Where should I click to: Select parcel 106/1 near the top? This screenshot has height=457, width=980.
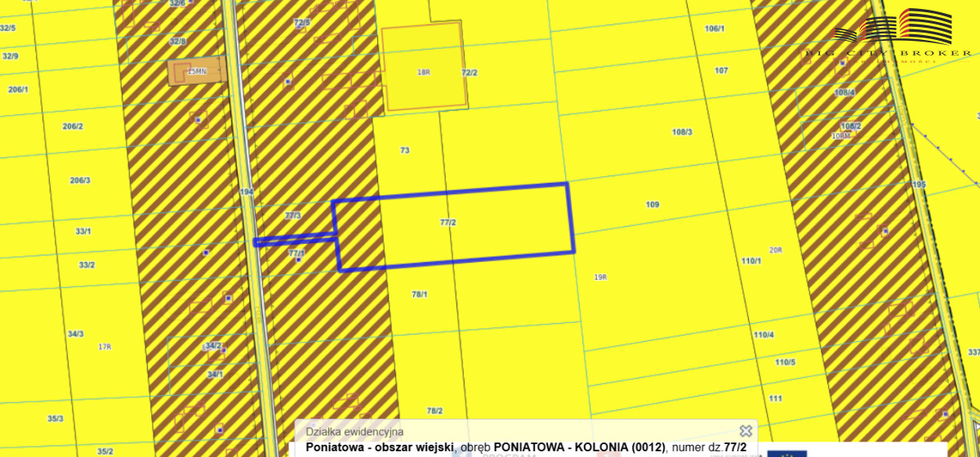point(715,29)
